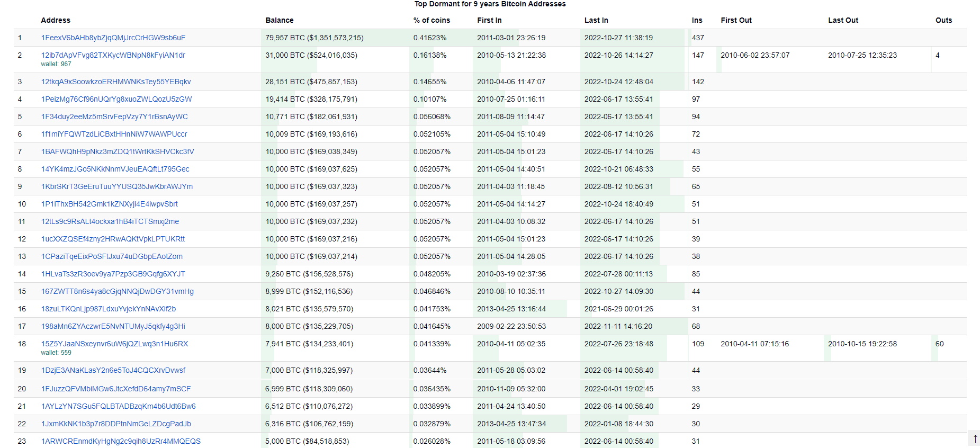Open address 1FeexV6bAHb8ybZjqQMjJrcCrHGW9sb6uF

pos(113,38)
